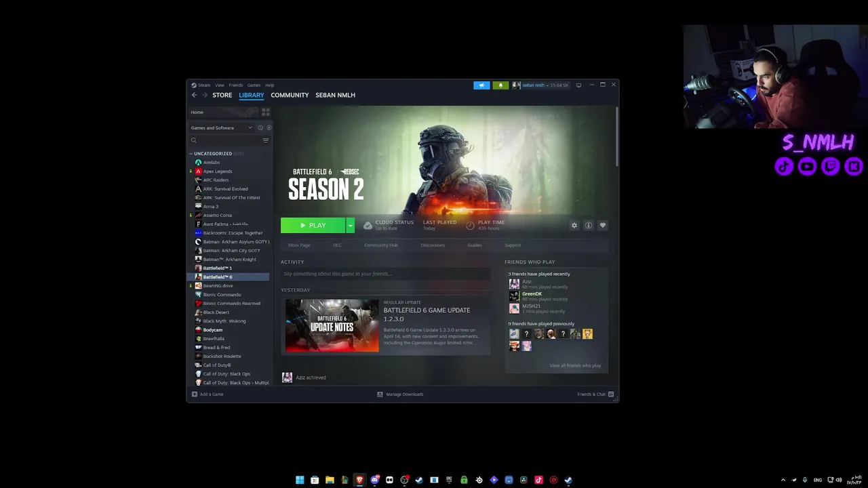This screenshot has height=488, width=868.
Task: Click the Manage Downloads icon
Action: [380, 394]
